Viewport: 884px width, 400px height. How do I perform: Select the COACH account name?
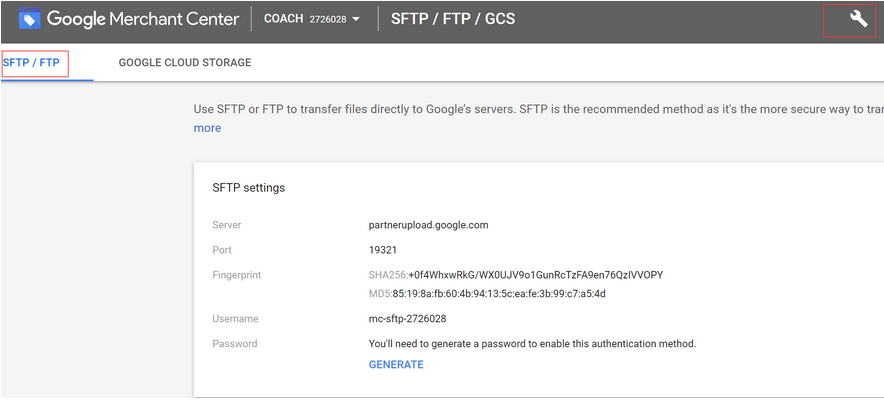[284, 19]
